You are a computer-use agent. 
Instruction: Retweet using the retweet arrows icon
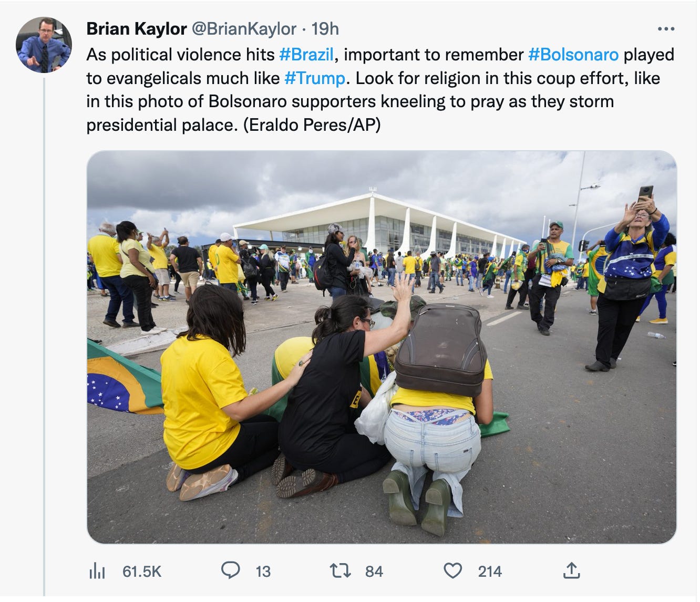coord(340,570)
